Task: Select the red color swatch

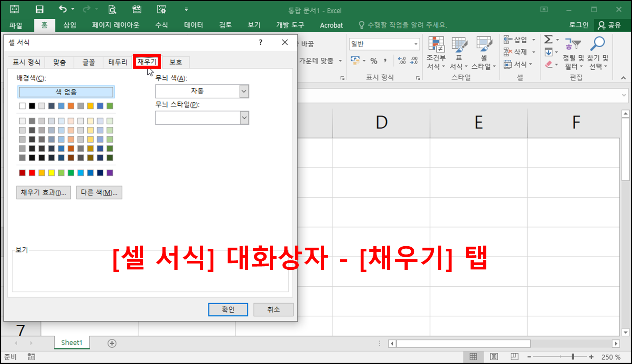Action: click(x=32, y=173)
